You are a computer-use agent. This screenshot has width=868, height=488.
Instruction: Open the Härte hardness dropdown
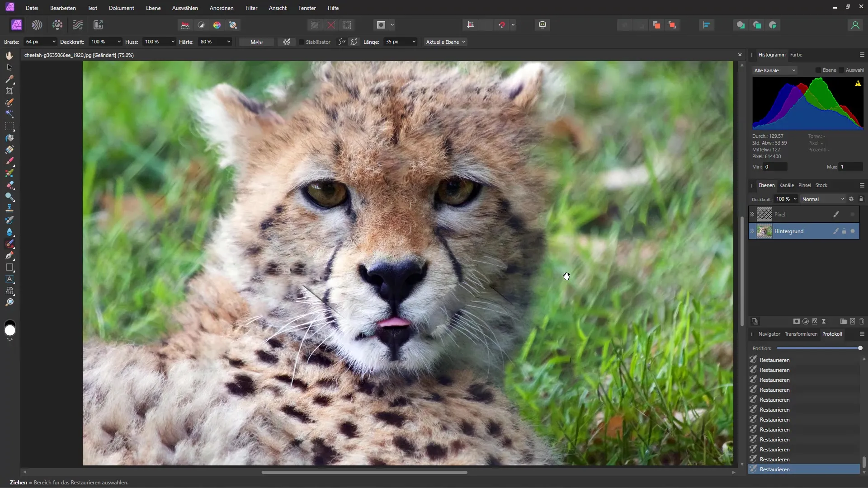point(228,42)
